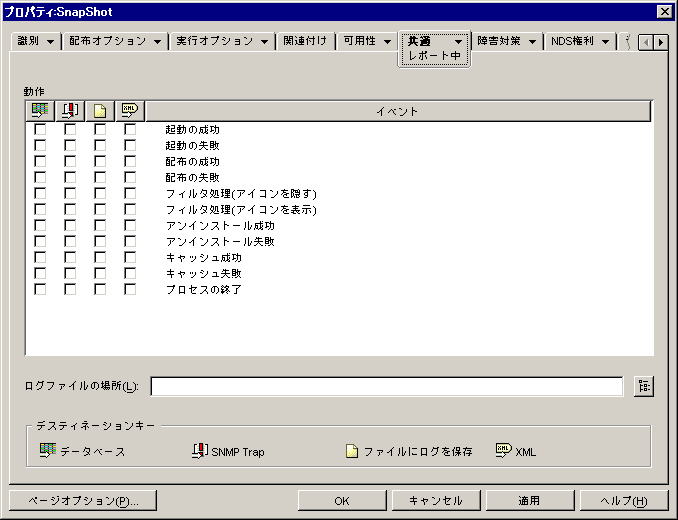Switch to the 障害対策 tab
Screen dimensions: 678x520
[499, 41]
